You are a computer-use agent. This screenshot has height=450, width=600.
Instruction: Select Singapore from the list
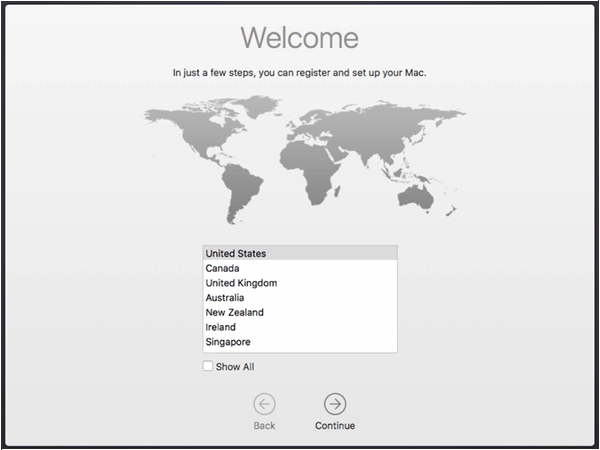click(x=299, y=342)
